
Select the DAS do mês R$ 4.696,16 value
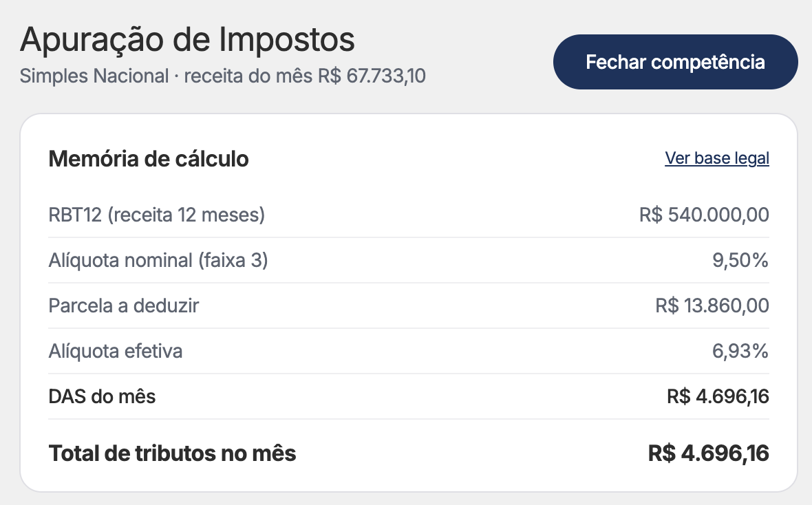pyautogui.click(x=718, y=397)
